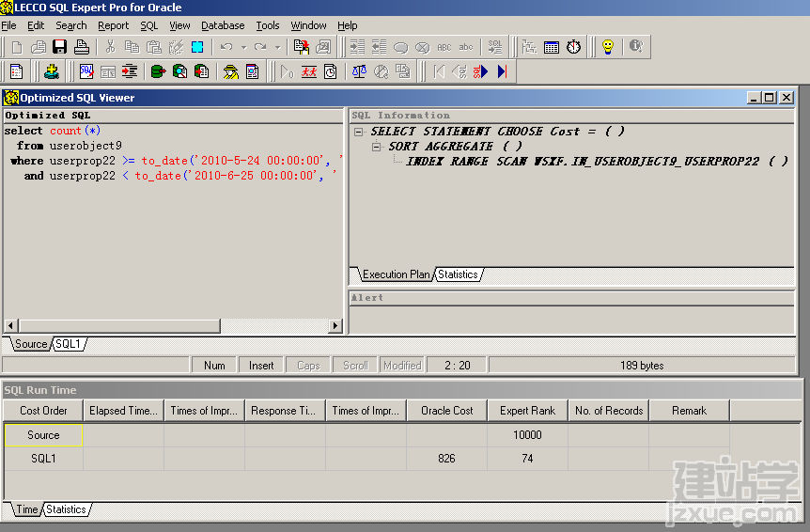Switch to the Source SQL tab
This screenshot has height=532, width=810.
31,344
